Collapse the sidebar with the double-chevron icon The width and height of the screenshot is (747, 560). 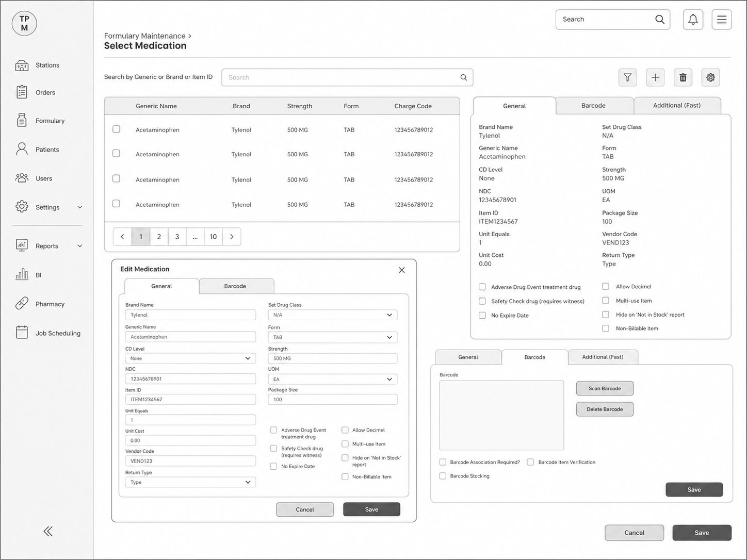coord(48,532)
